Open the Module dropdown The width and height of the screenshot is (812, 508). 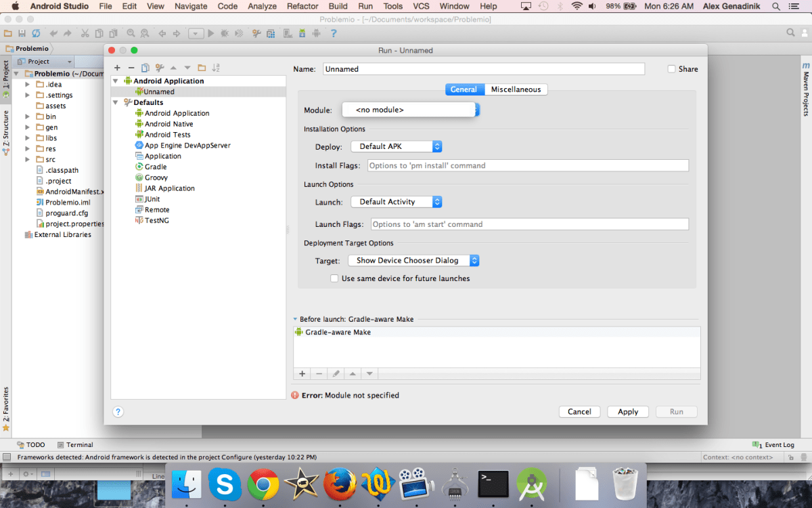coord(411,110)
